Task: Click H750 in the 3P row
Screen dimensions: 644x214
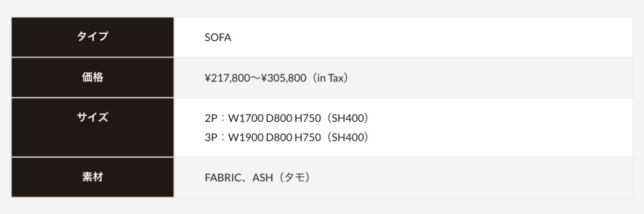Action: pos(308,137)
